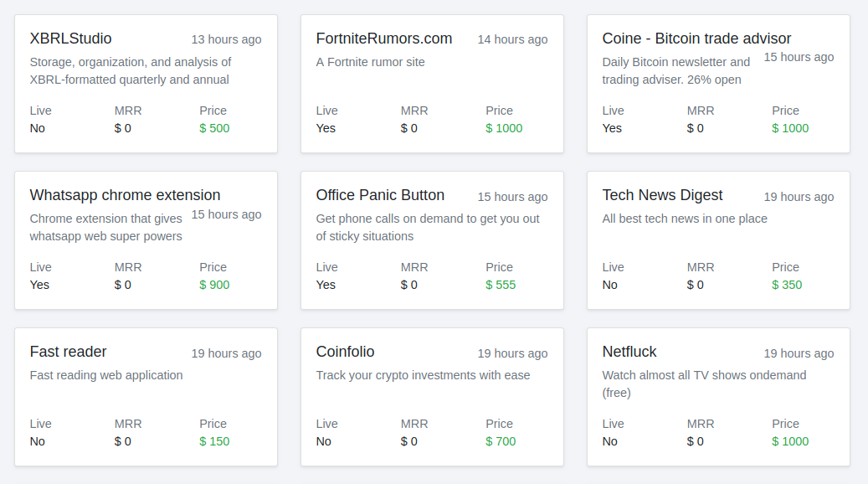Click Coinfolio's 'Track your crypto investments' description

coord(423,375)
